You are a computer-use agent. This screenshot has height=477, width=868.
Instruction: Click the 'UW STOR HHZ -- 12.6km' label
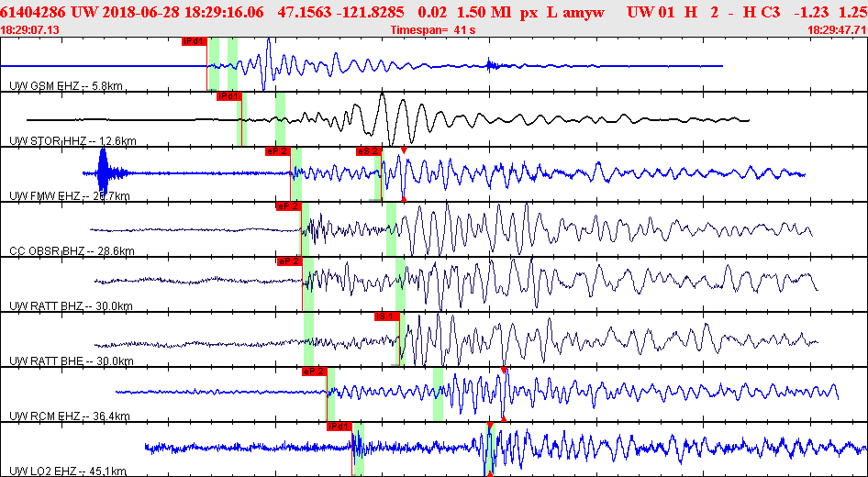pos(73,140)
